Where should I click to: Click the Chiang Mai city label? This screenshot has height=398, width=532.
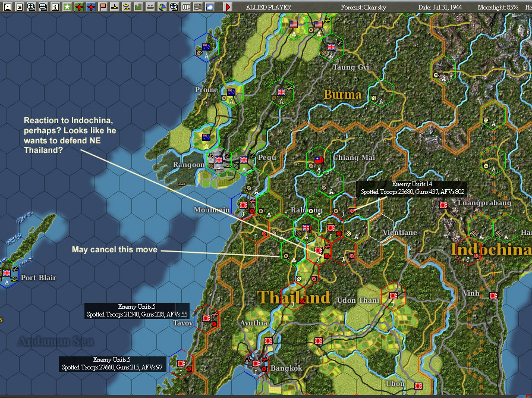tap(354, 158)
